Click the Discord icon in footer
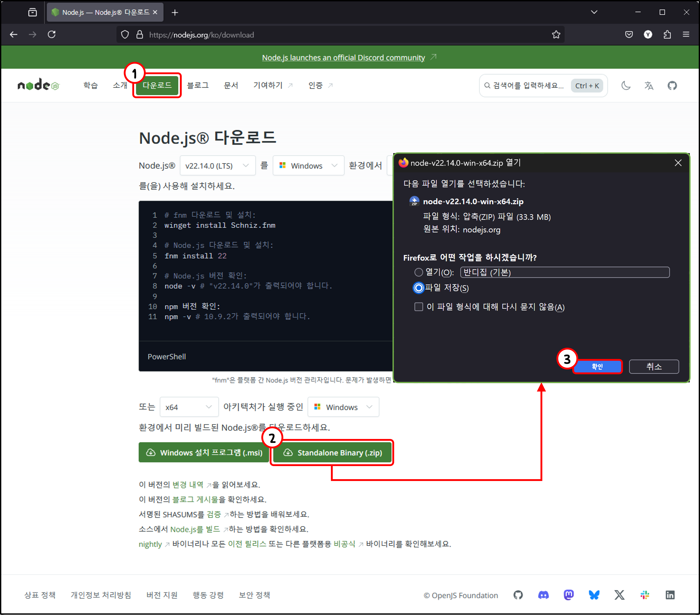This screenshot has width=700, height=615. (x=543, y=595)
